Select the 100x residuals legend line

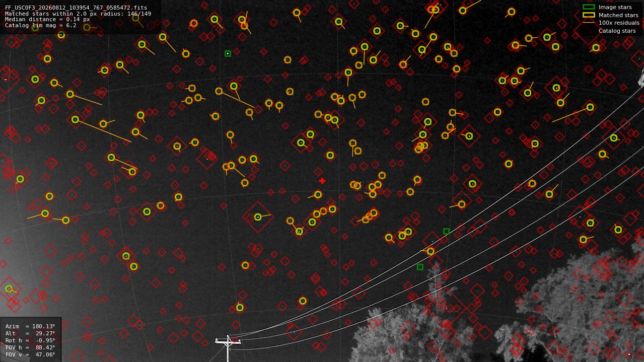pos(589,23)
